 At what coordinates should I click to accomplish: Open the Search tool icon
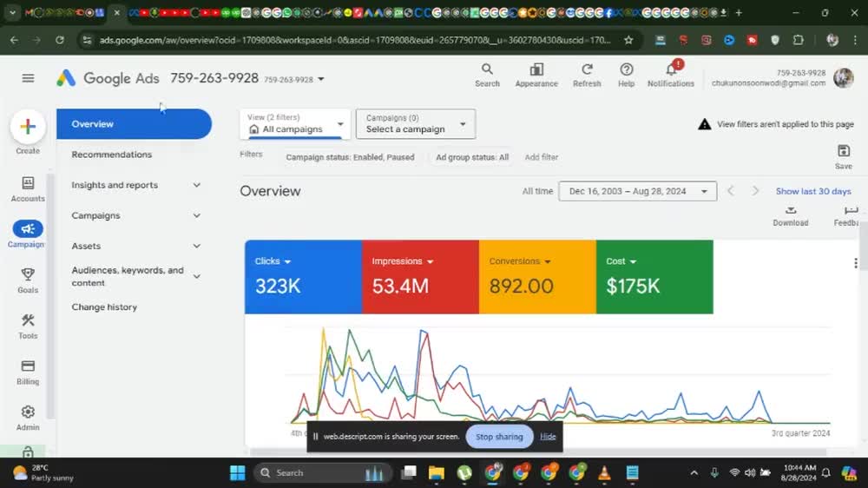click(487, 75)
